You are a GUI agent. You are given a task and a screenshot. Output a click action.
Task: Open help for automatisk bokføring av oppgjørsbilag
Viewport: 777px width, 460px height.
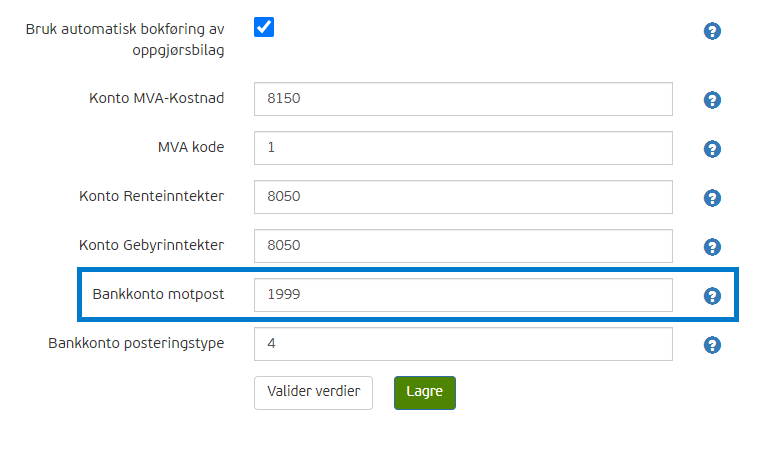(x=712, y=31)
